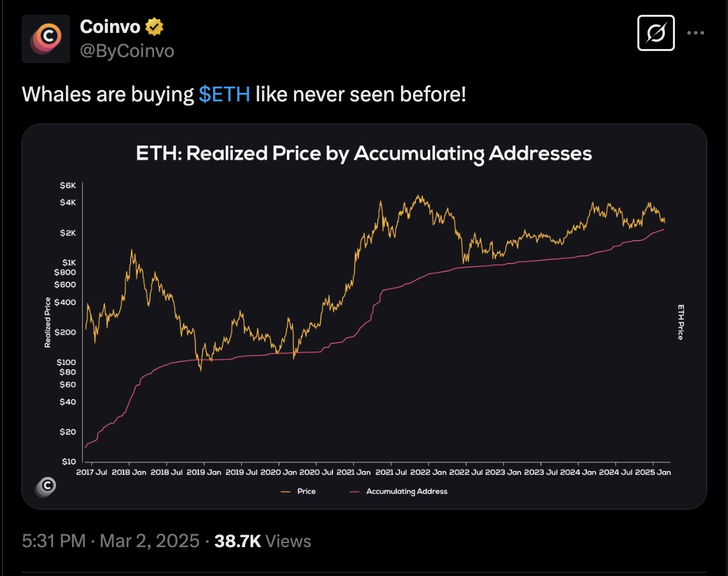Click the @ByCoinvo handle

[126, 50]
